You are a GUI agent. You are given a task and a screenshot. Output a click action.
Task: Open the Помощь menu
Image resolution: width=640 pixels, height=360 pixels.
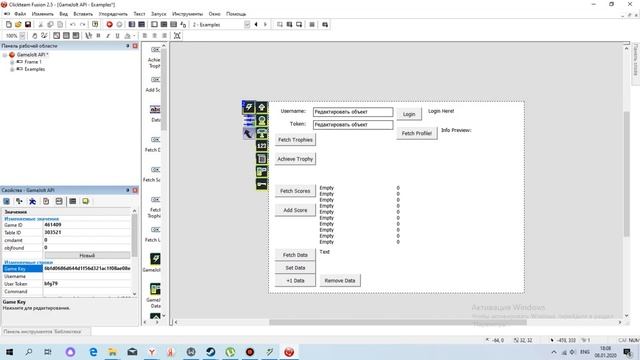point(236,14)
